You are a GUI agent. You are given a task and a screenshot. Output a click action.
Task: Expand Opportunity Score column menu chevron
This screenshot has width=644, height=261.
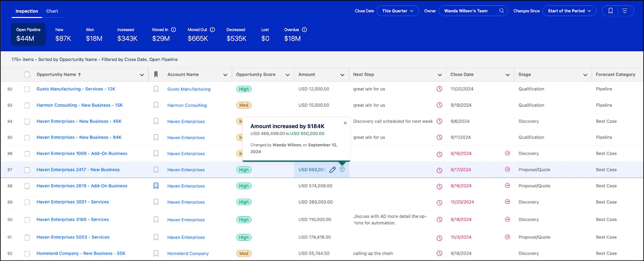click(x=287, y=75)
